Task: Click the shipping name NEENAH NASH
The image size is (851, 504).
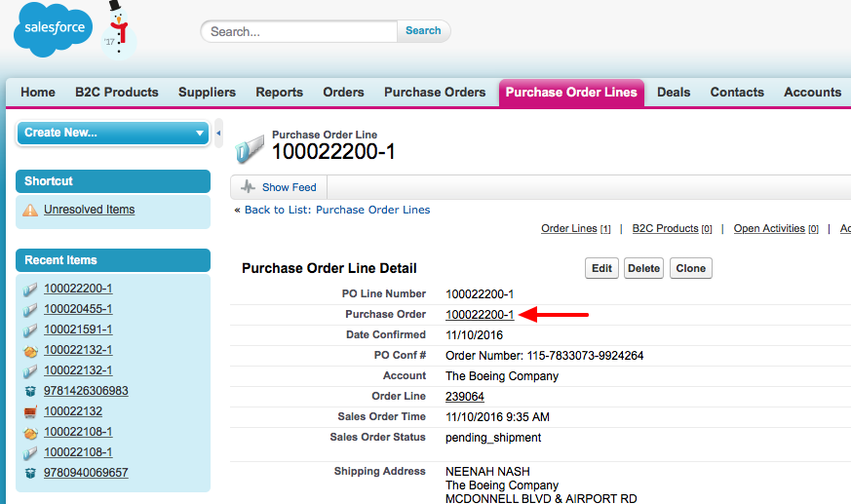Action: pos(488,472)
